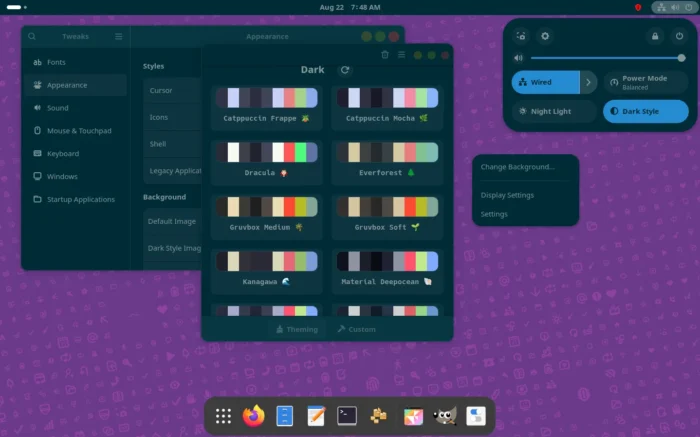The image size is (700, 437).
Task: Click the lock screen icon
Action: [655, 36]
